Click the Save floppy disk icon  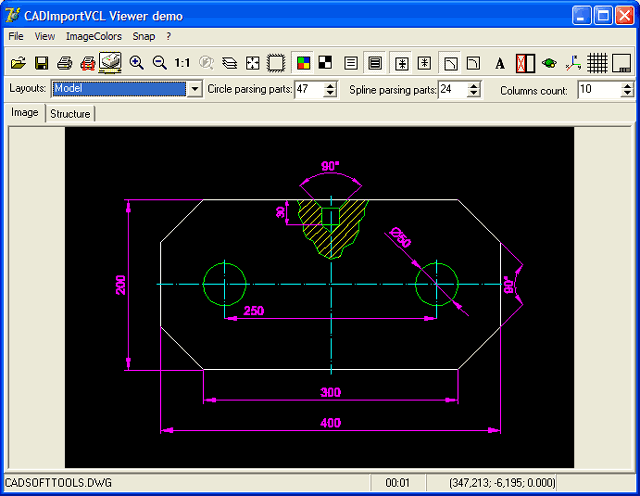41,63
